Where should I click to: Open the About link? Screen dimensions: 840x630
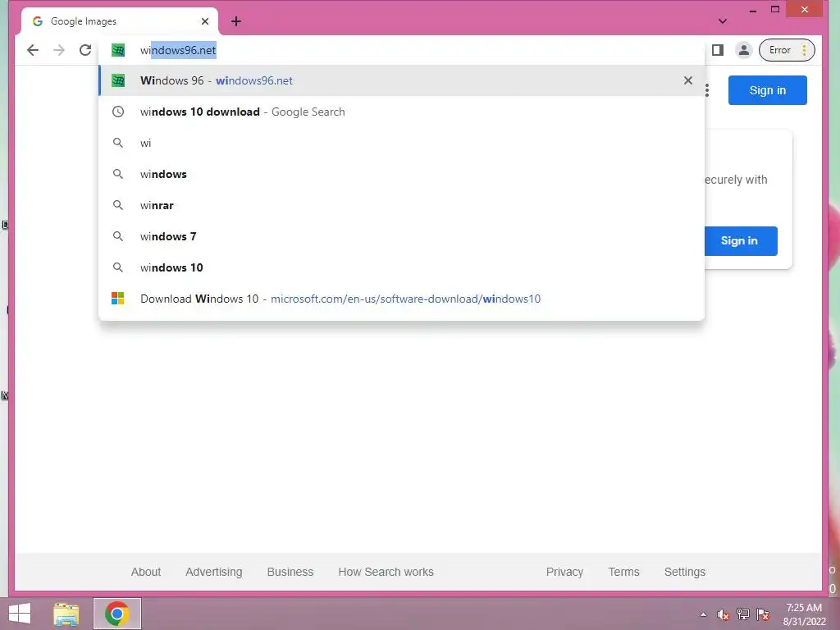[146, 572]
